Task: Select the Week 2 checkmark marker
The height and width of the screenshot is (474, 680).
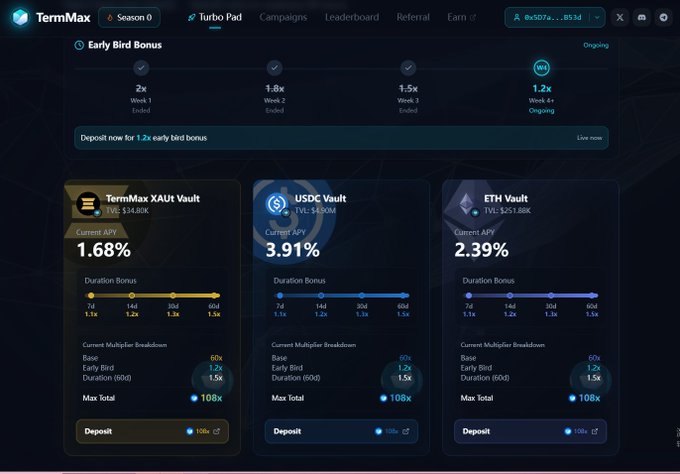Action: click(x=275, y=68)
